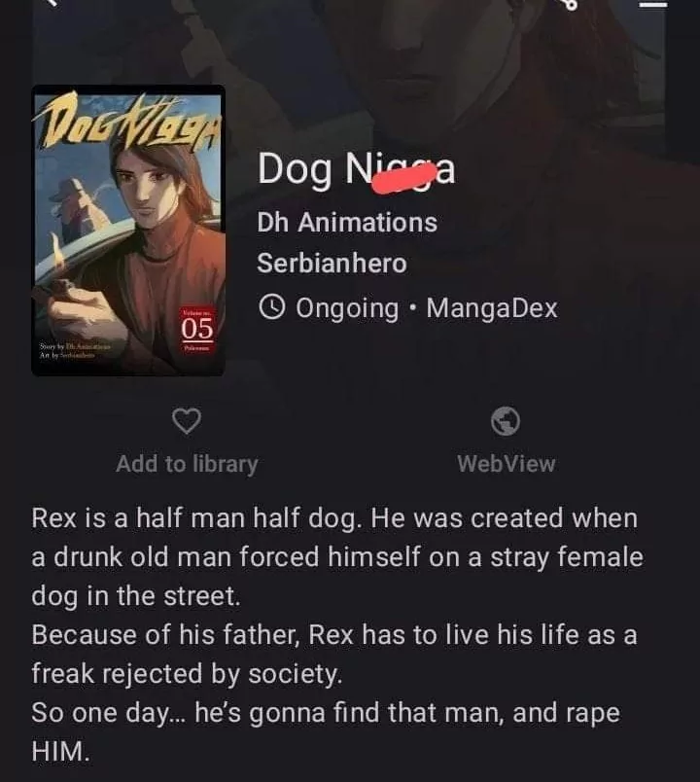The width and height of the screenshot is (700, 782).
Task: Tap the manga title heading
Action: [356, 170]
